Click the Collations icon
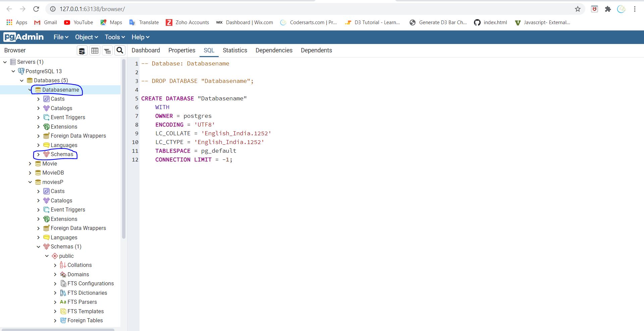644x331 pixels. tap(63, 265)
